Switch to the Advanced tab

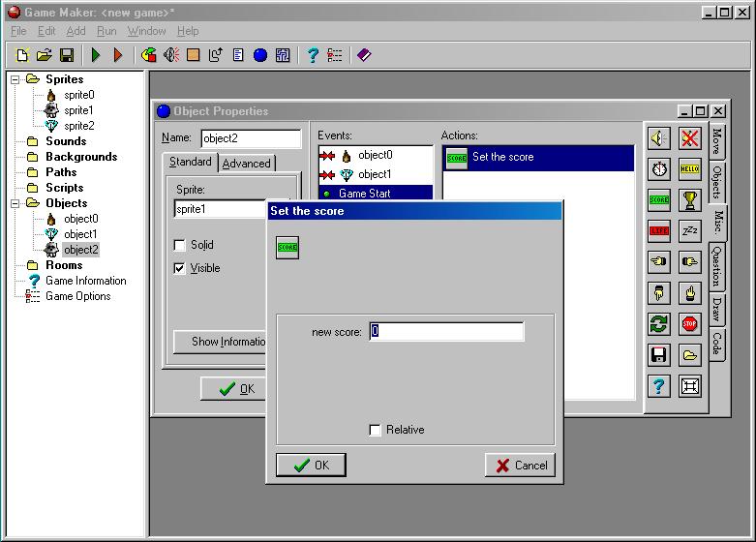(x=247, y=163)
